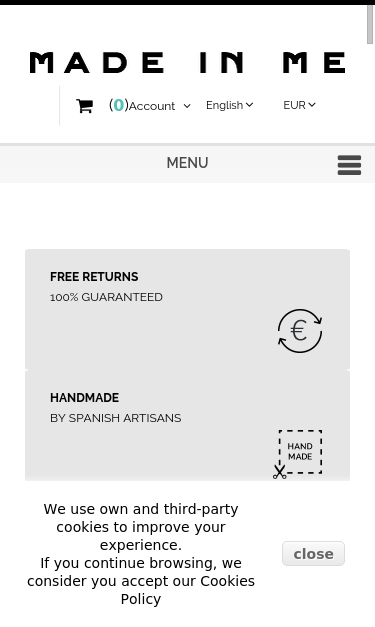Click the HANDMADE heading

coord(84,398)
